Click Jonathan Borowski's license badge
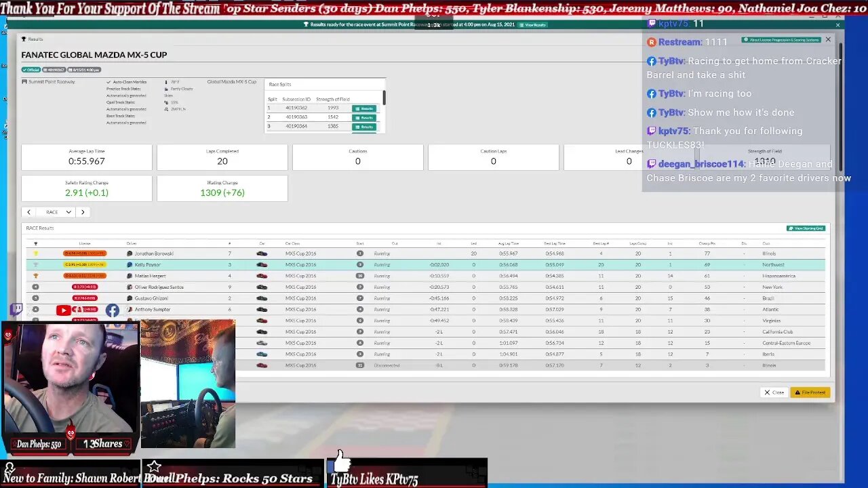 [x=85, y=253]
